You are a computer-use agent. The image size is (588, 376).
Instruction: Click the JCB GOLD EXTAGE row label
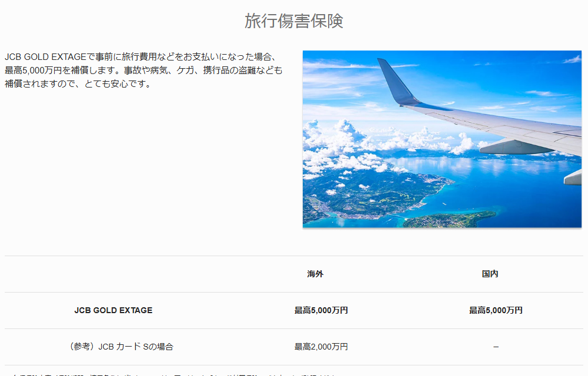pyautogui.click(x=113, y=310)
